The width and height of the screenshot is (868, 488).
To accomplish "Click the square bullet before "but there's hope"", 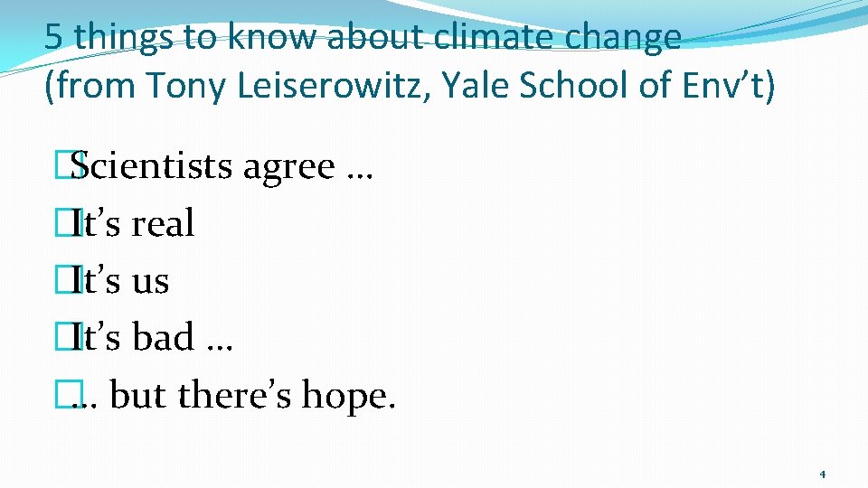I will click(x=69, y=394).
